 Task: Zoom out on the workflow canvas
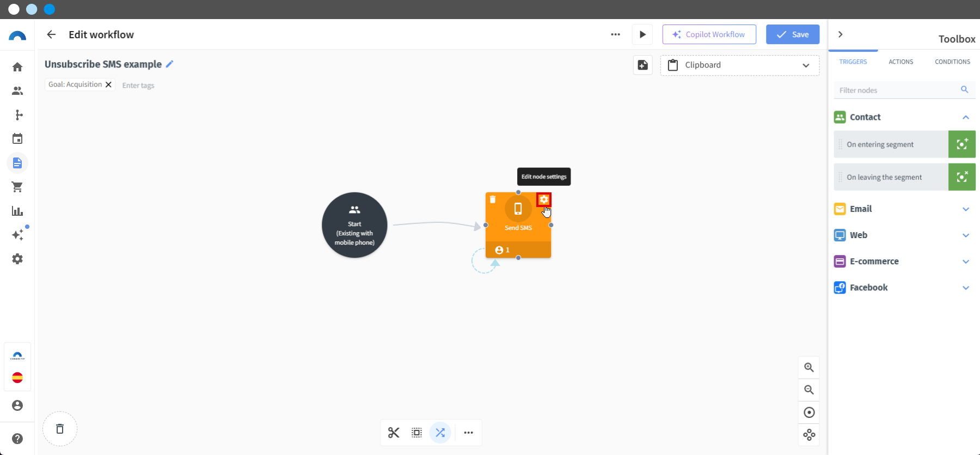pos(809,390)
